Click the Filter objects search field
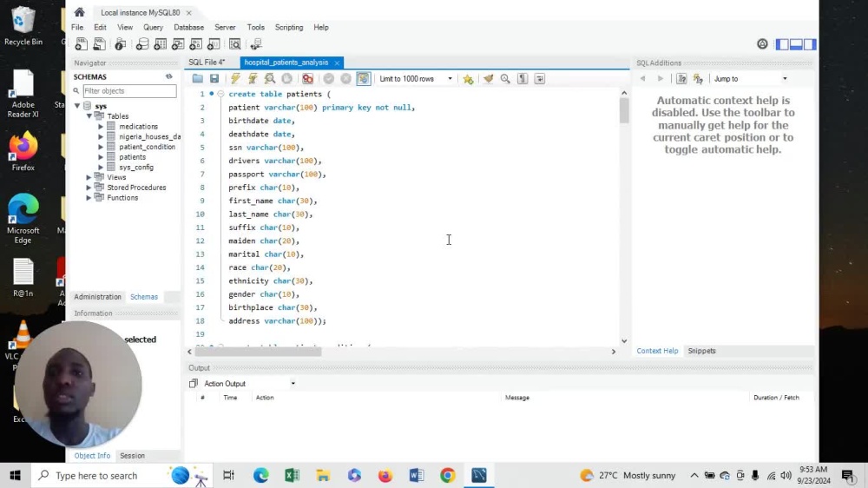 [129, 91]
